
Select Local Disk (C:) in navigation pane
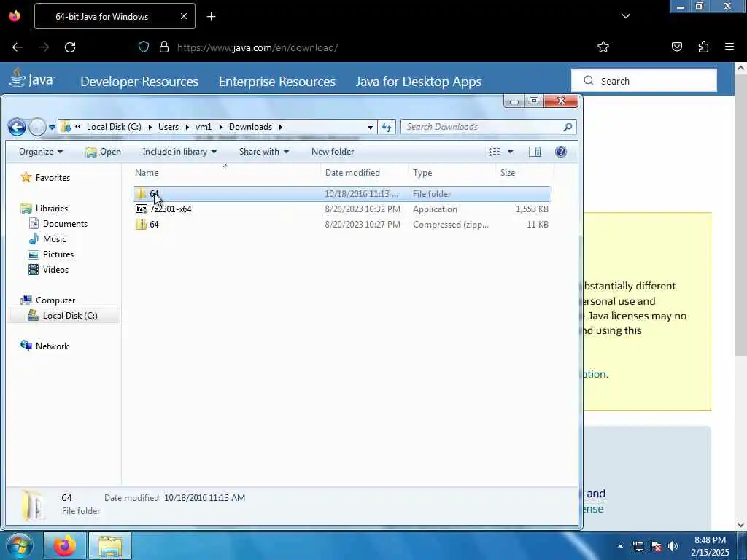click(x=63, y=316)
